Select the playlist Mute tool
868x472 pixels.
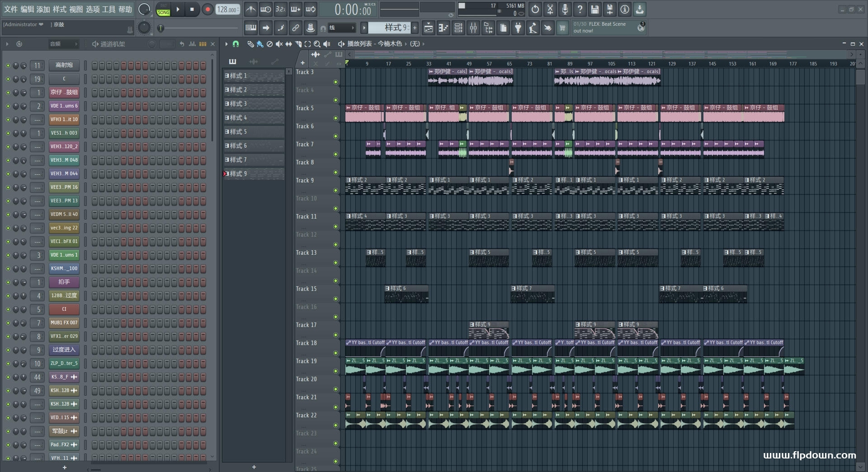(x=279, y=44)
